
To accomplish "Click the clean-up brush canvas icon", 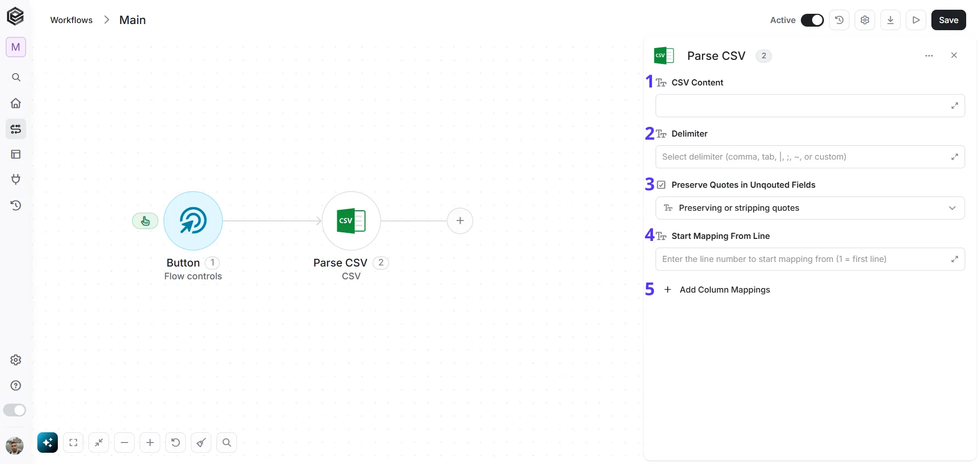I will pos(201,443).
